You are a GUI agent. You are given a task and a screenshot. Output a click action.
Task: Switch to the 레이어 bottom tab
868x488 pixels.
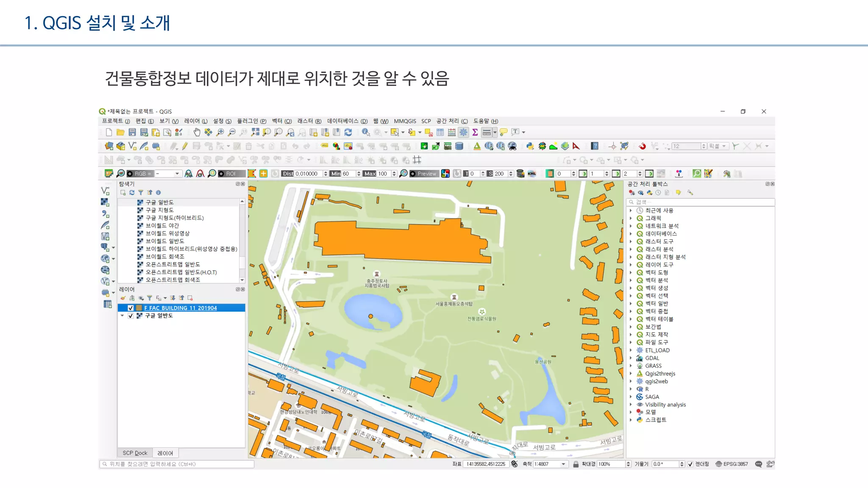tap(165, 453)
